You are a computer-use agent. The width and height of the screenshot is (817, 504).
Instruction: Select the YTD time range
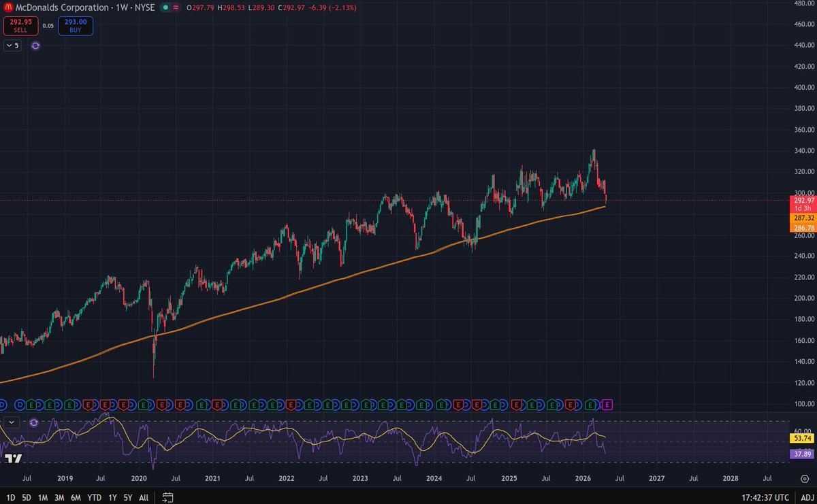click(96, 497)
